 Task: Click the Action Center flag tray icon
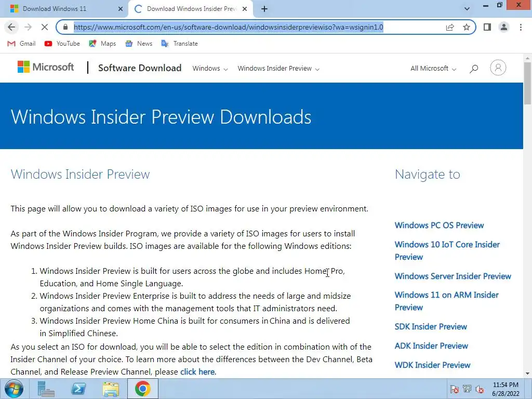pos(454,389)
